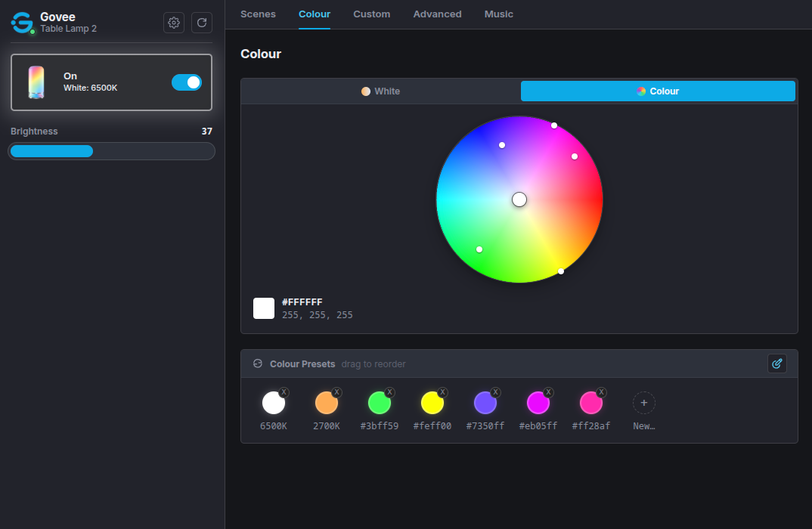
Task: Apply the 6500K white preset swatch
Action: point(274,403)
